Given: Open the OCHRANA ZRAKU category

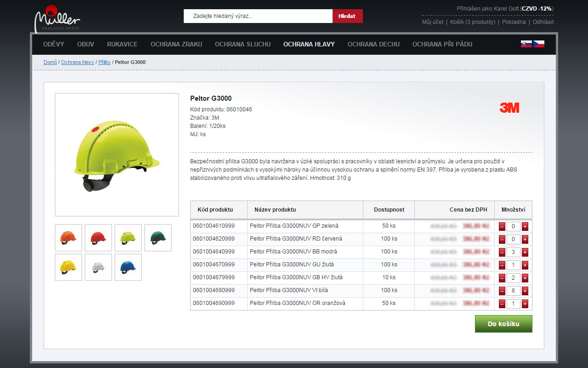Looking at the screenshot, I should point(176,44).
